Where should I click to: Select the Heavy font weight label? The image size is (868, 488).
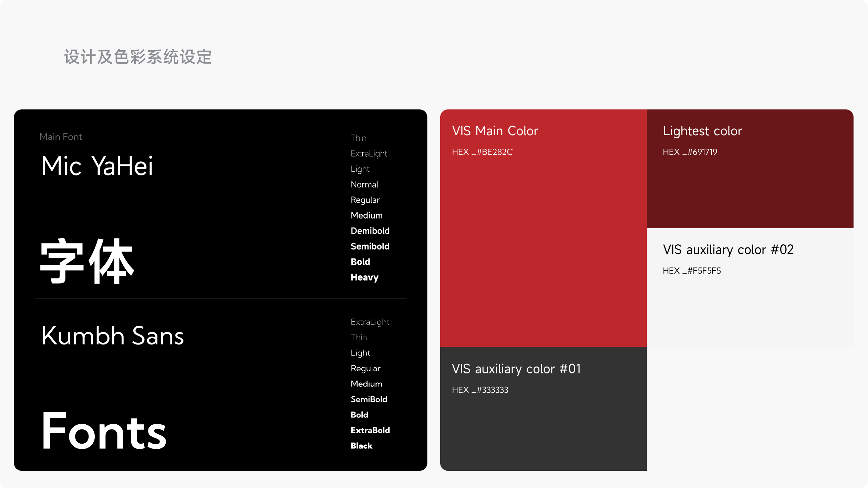[x=364, y=277]
